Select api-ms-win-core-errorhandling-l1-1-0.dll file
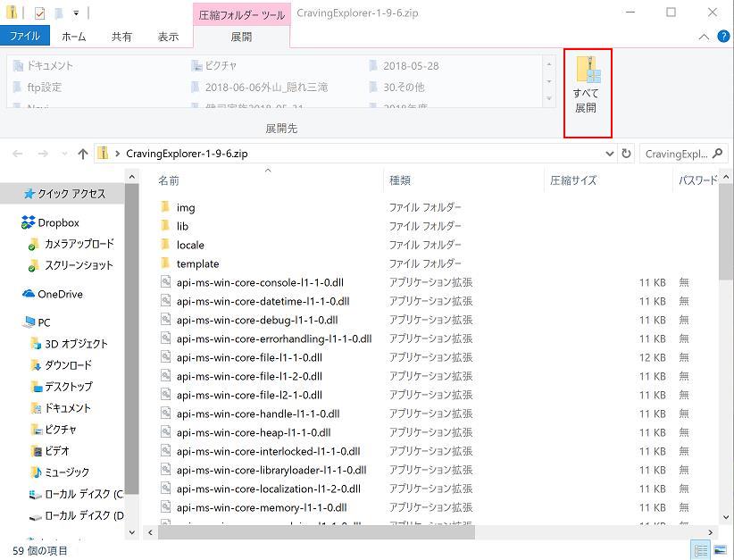The image size is (734, 560). click(274, 339)
